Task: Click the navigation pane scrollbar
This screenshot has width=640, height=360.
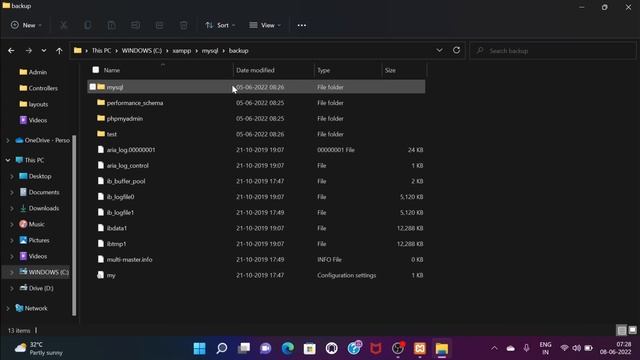Action: click(74, 224)
